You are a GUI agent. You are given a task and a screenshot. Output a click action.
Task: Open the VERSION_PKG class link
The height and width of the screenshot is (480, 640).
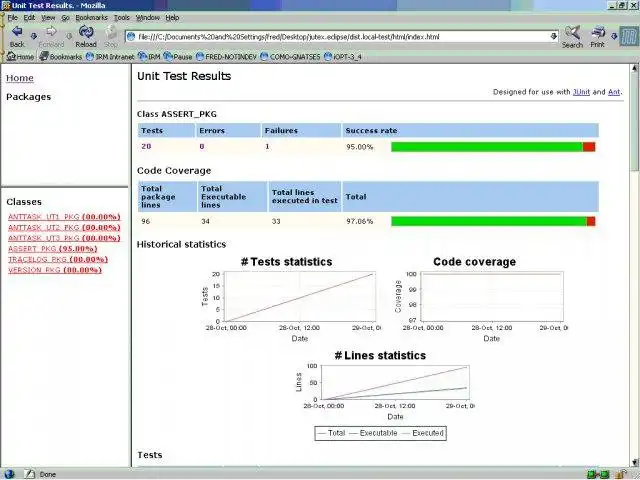click(x=55, y=270)
